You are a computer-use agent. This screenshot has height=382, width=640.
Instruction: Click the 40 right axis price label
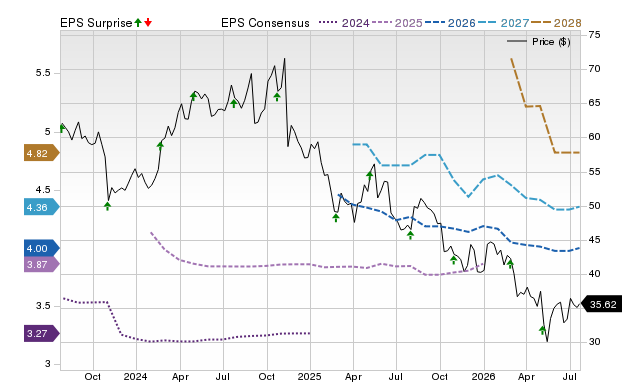(595, 273)
